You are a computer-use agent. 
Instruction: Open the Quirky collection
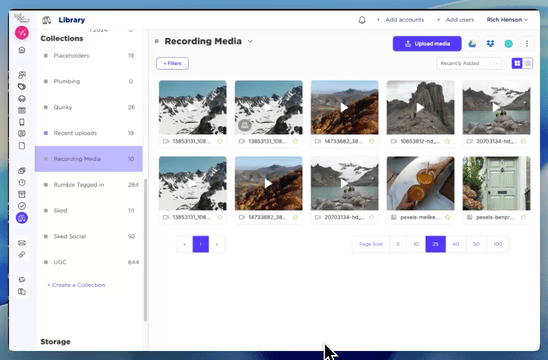tap(89, 107)
